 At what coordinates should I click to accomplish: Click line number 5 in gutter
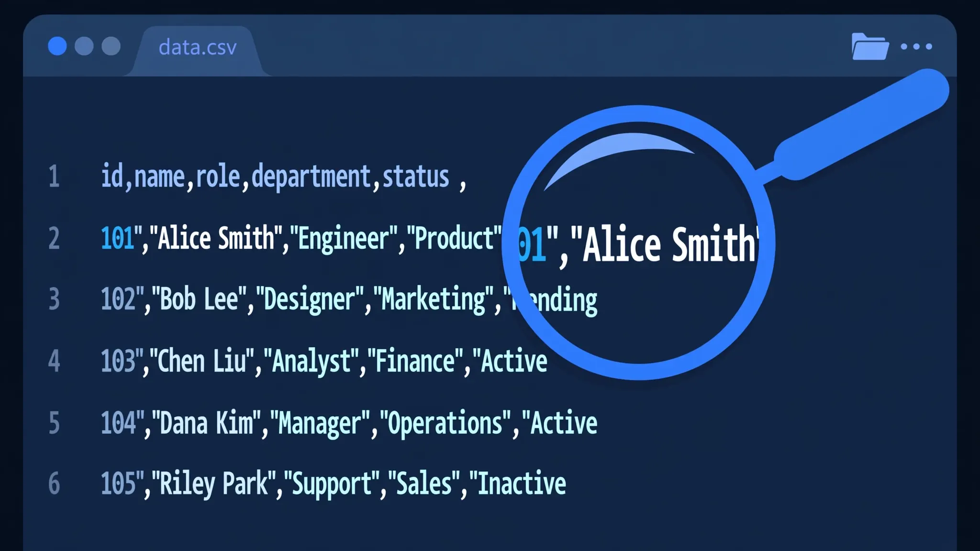point(54,423)
